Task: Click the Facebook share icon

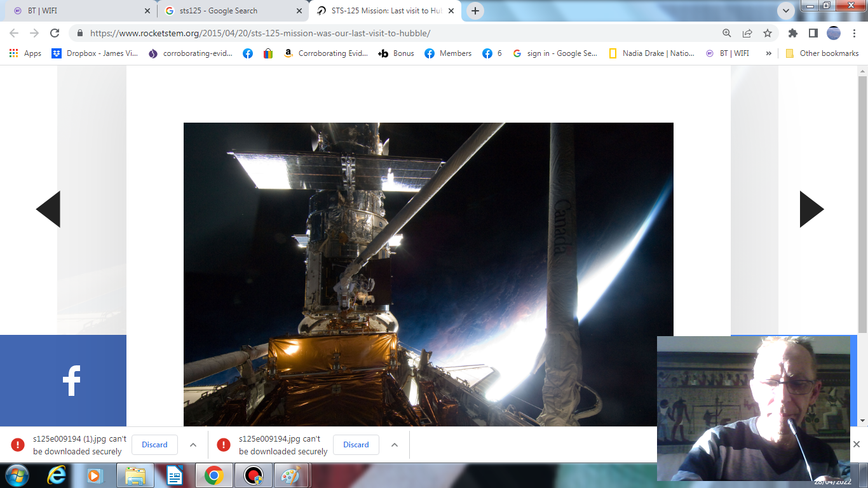Action: (71, 381)
